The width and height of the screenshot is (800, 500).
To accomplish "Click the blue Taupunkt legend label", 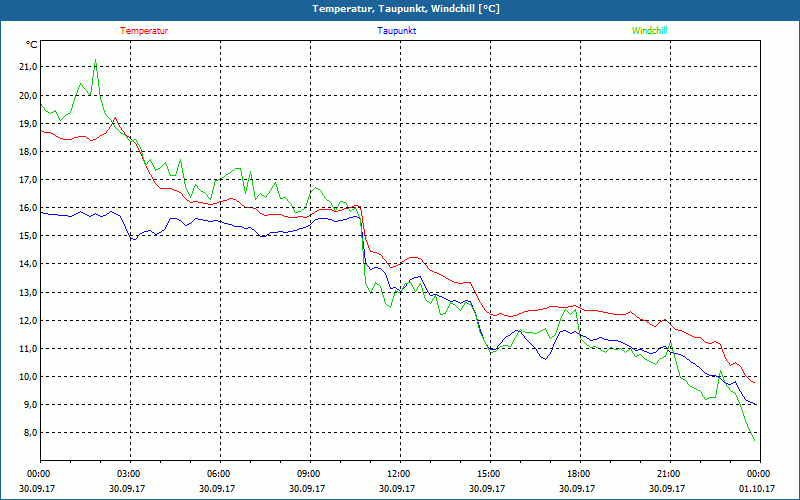I will tap(396, 31).
